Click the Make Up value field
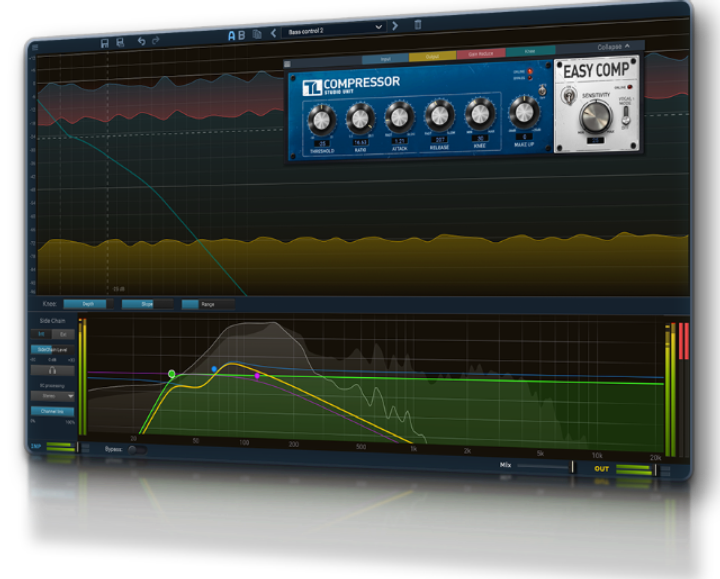 [x=524, y=137]
